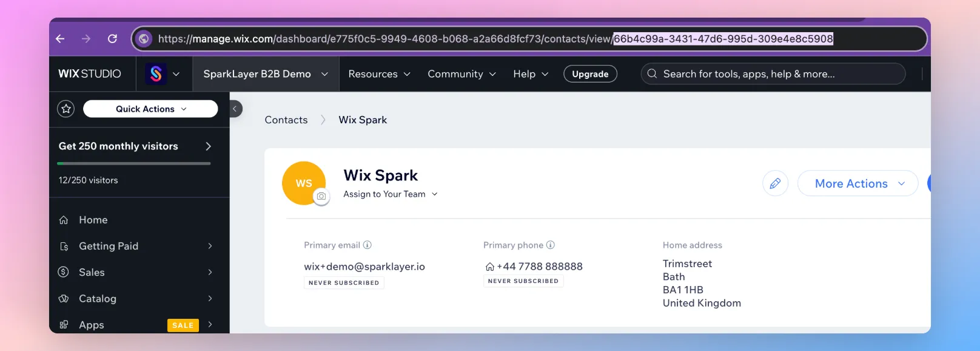980x351 pixels.
Task: Click the phone number +44 7788 888888
Action: (540, 267)
